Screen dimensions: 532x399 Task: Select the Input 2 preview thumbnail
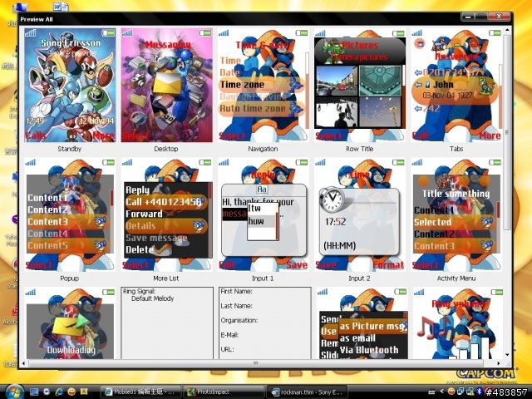pyautogui.click(x=360, y=214)
